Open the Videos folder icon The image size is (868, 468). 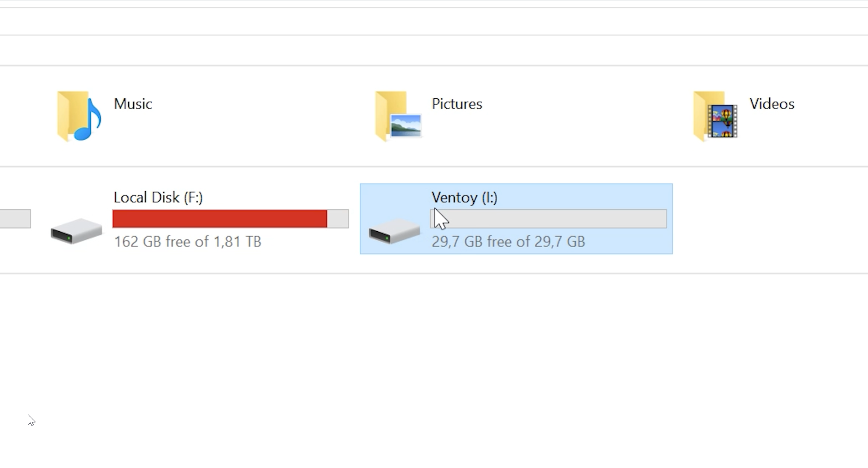pos(715,116)
